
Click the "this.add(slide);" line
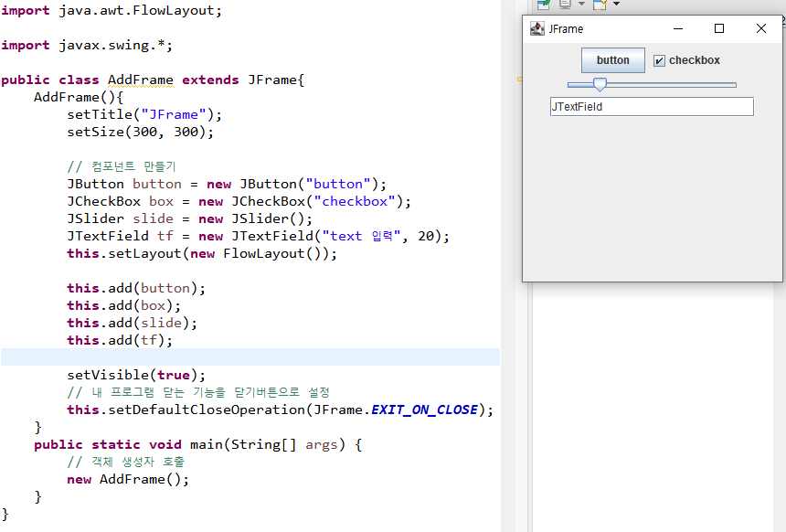[133, 323]
